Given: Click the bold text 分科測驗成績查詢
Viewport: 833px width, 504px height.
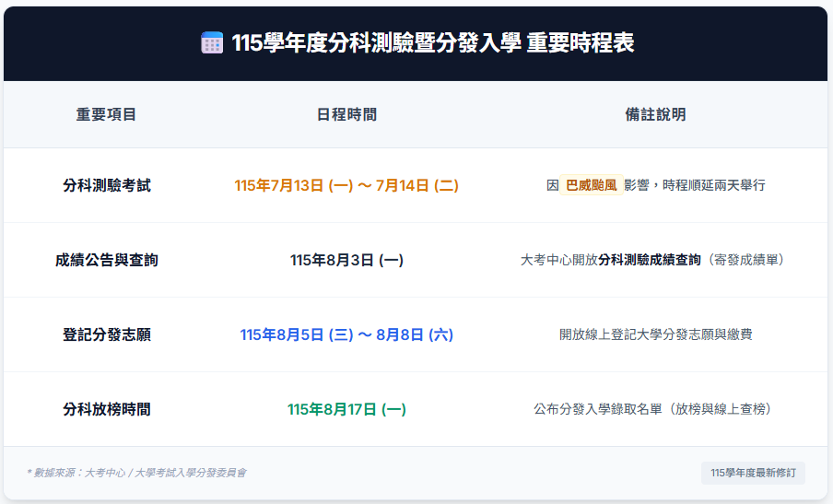Looking at the screenshot, I should coord(650,260).
